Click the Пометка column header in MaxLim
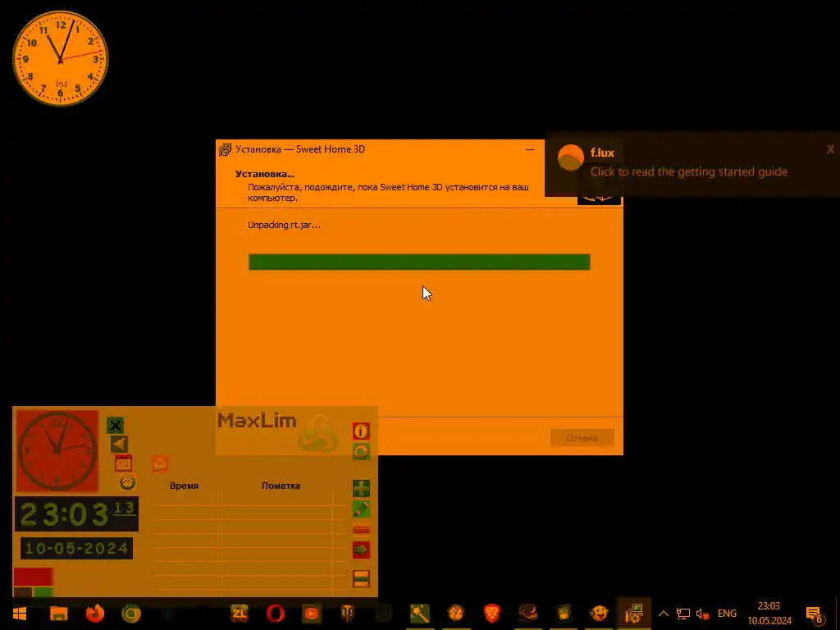Screen dimensions: 840x630 point(281,486)
